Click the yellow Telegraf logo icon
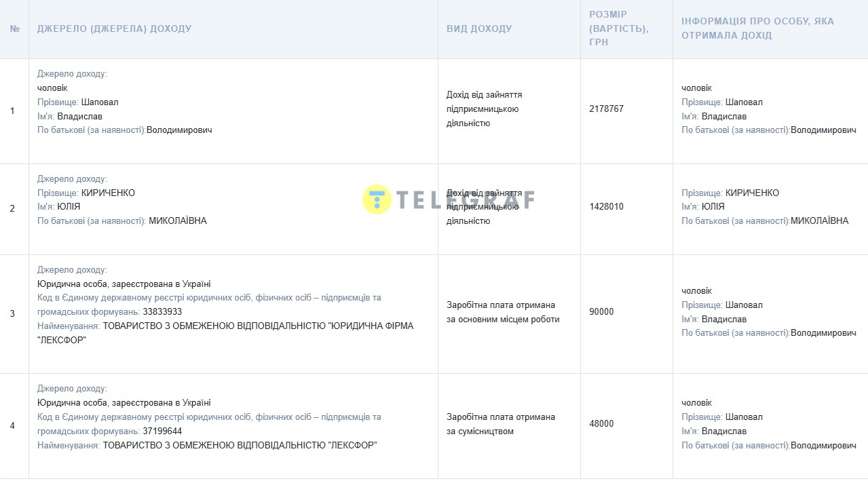 [x=377, y=199]
